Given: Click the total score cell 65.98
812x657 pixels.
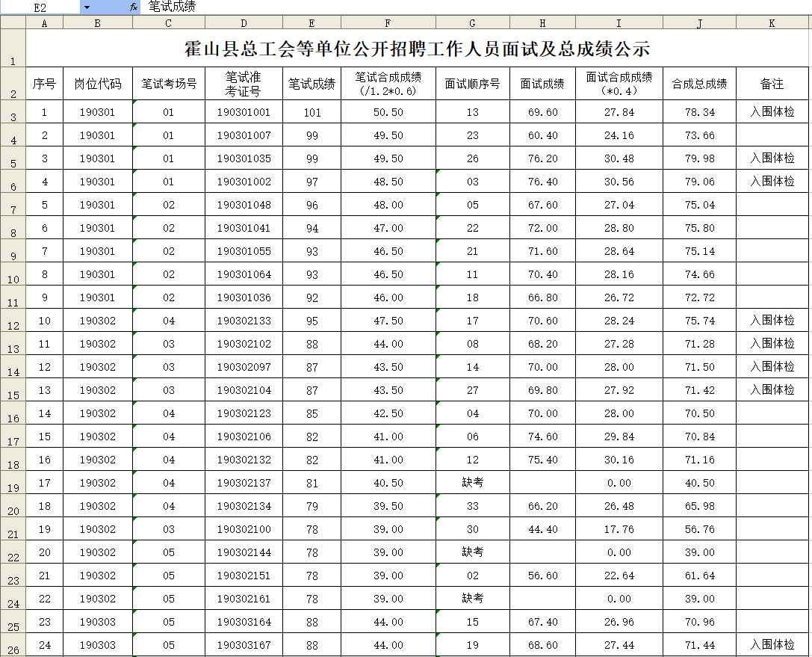Looking at the screenshot, I should click(x=700, y=506).
